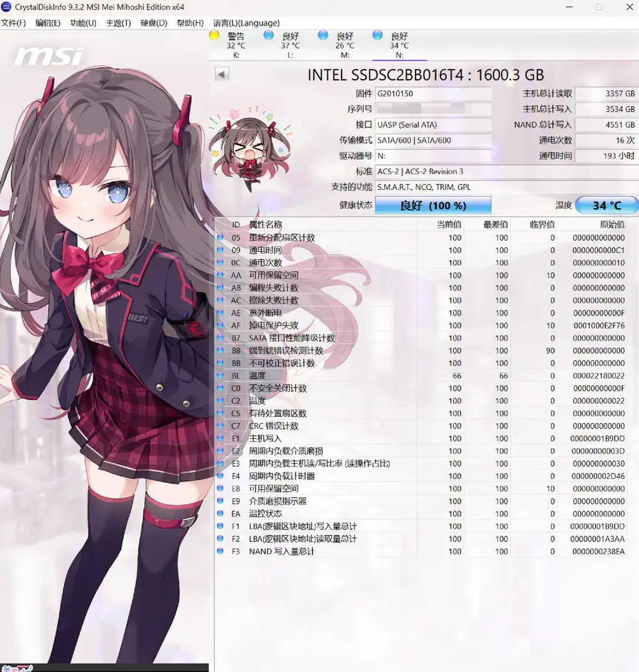Viewport: 639px width, 672px height.
Task: Open the 编辑(E) menu
Action: pos(47,23)
